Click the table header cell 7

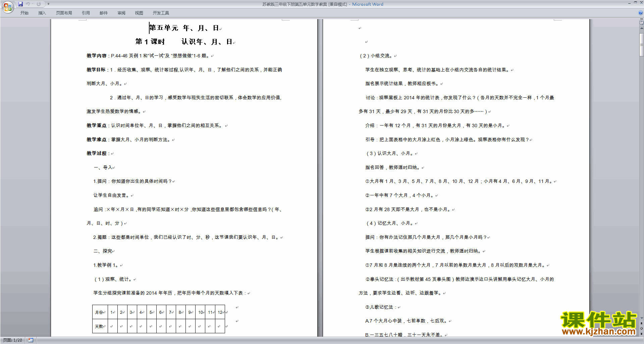(171, 312)
